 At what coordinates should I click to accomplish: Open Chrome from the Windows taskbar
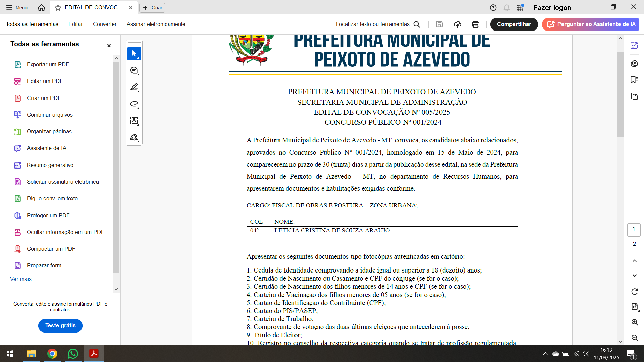pyautogui.click(x=52, y=354)
